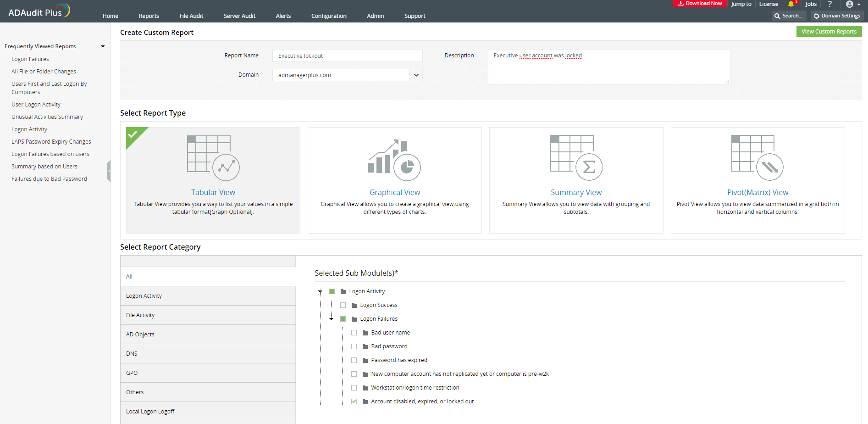Open All File or Folder Changes report
This screenshot has width=868, height=424.
[x=44, y=72]
